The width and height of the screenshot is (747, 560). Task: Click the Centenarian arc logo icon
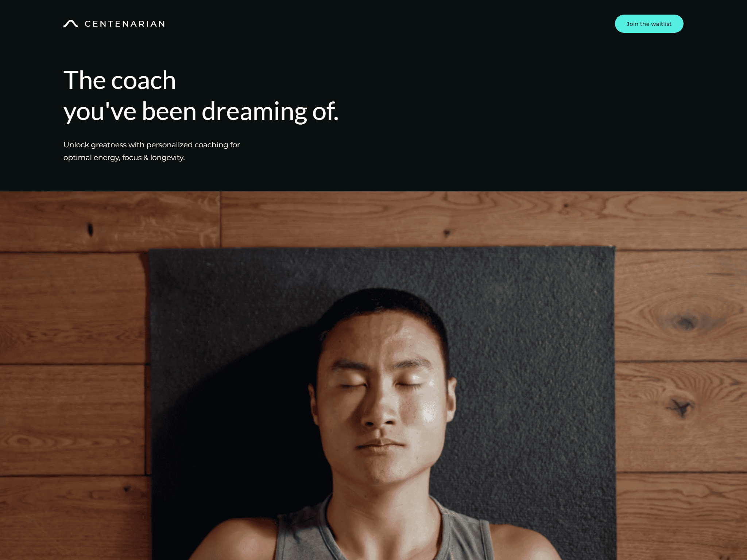71,24
